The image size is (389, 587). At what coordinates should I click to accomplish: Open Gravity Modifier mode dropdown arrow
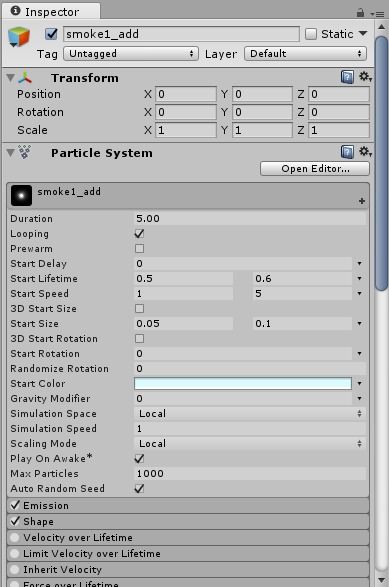point(359,398)
